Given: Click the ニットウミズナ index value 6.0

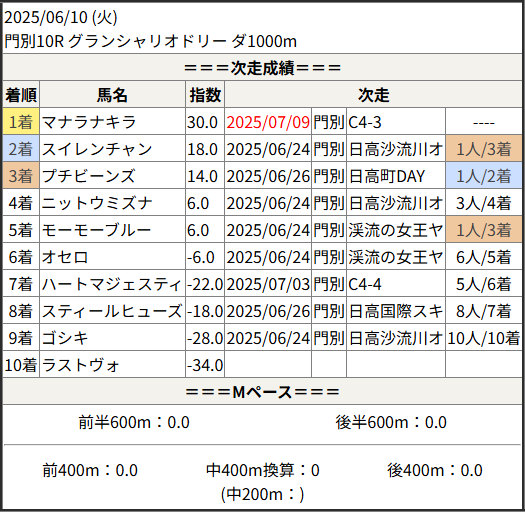Looking at the screenshot, I should coord(198,203).
